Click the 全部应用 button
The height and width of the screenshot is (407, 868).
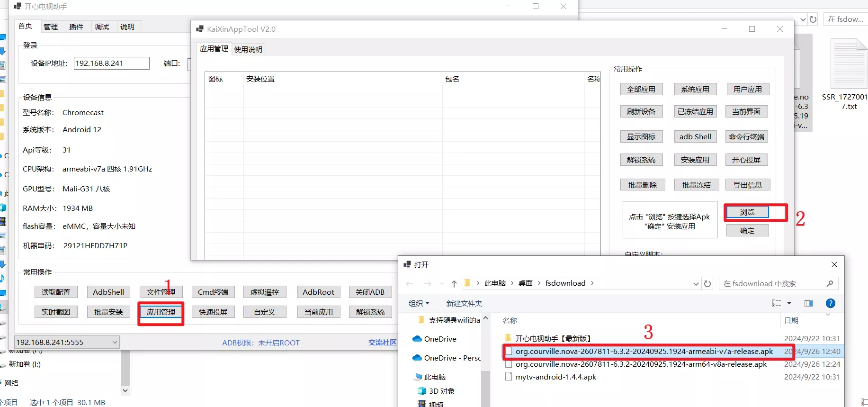[641, 90]
